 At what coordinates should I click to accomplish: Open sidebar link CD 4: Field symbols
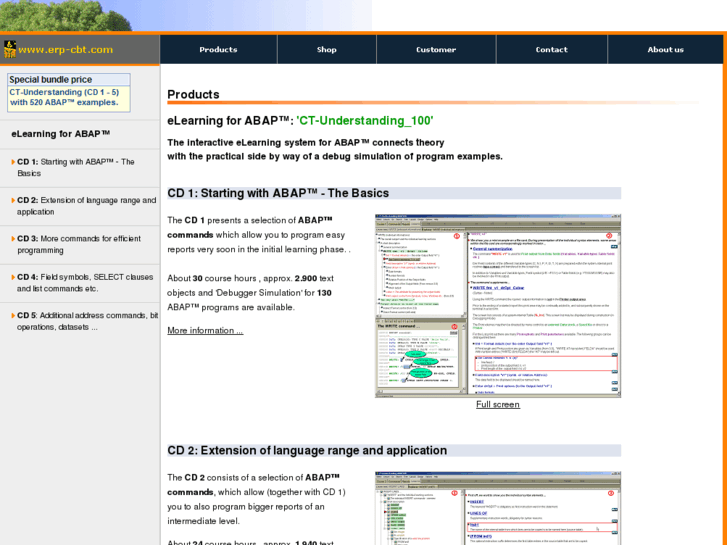pos(85,283)
